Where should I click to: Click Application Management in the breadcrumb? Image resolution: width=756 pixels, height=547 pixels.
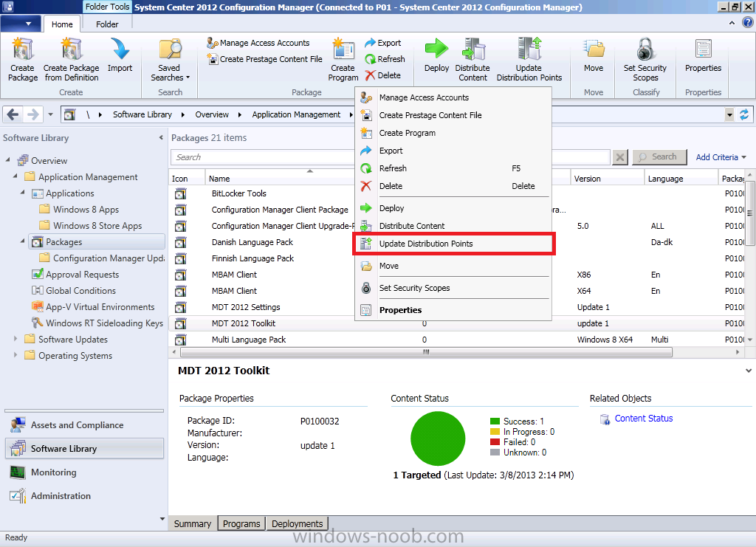coord(296,114)
